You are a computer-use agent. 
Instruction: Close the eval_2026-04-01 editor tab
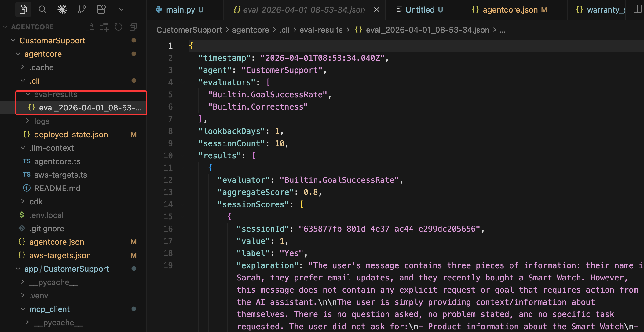[377, 10]
